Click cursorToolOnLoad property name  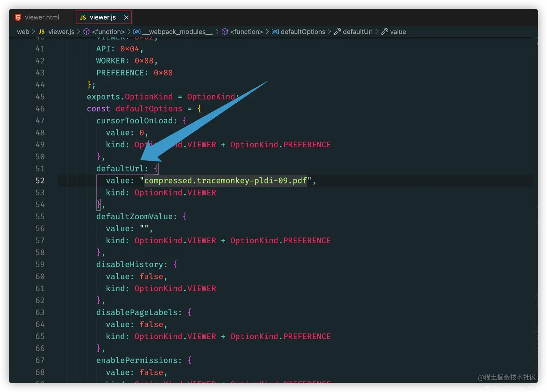pos(134,121)
